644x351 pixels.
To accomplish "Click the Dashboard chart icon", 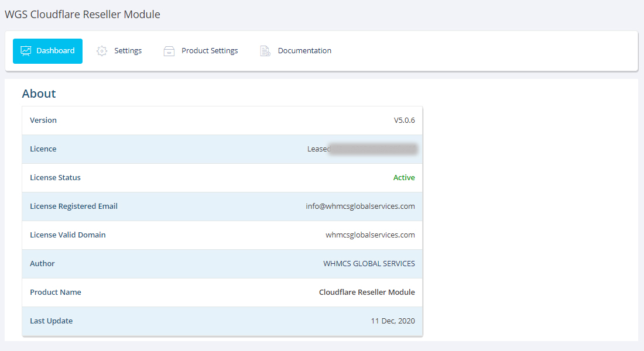I will click(x=26, y=51).
